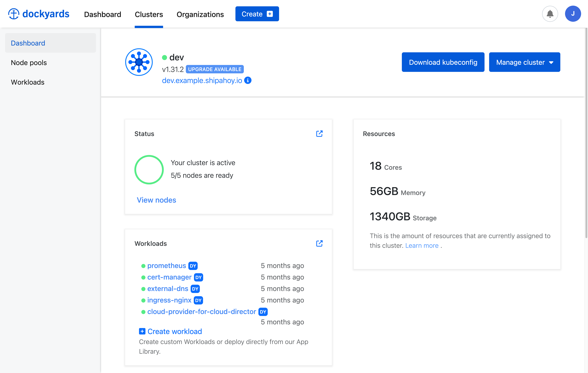Click the DY badge beside ingress-nginx
The image size is (588, 373).
(198, 300)
